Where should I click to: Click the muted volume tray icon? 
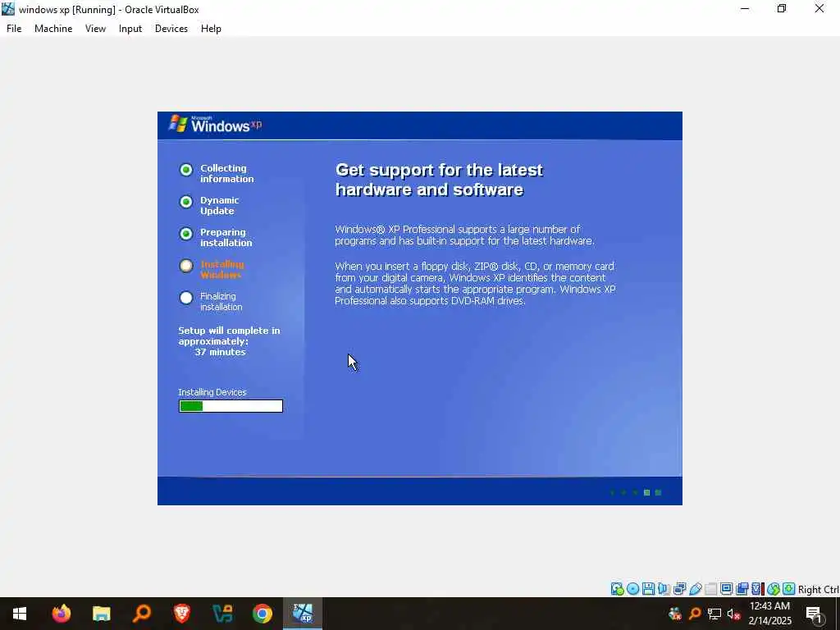point(733,614)
